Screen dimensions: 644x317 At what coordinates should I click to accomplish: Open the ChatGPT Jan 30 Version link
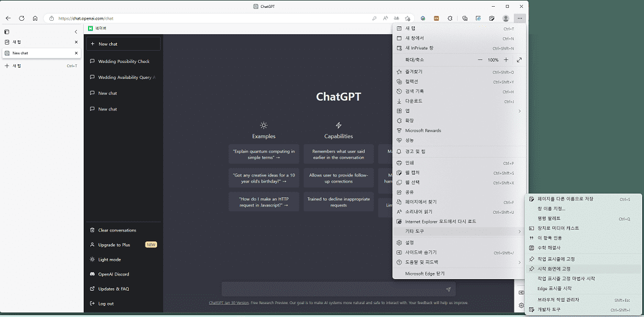229,302
